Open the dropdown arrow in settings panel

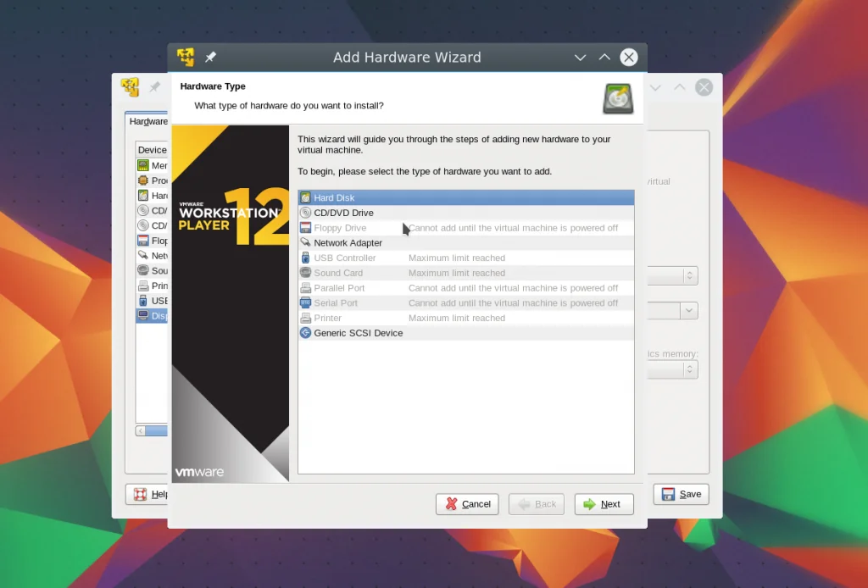coord(688,310)
